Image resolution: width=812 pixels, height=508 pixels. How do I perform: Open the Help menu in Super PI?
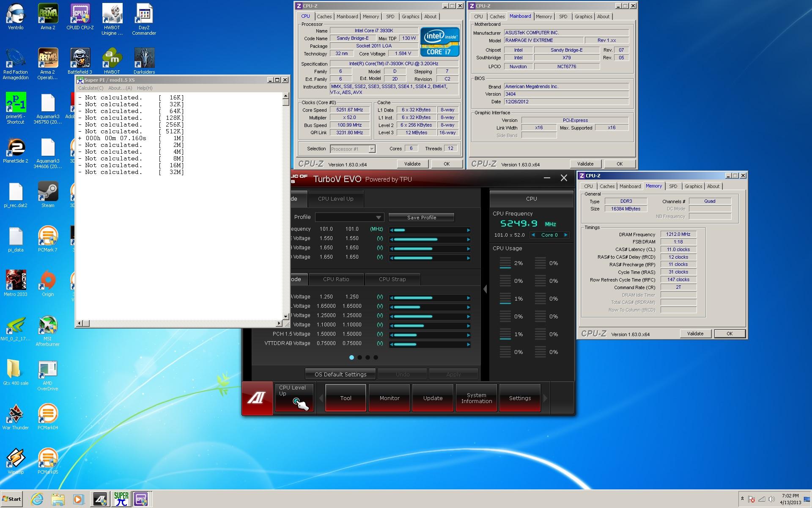[145, 88]
